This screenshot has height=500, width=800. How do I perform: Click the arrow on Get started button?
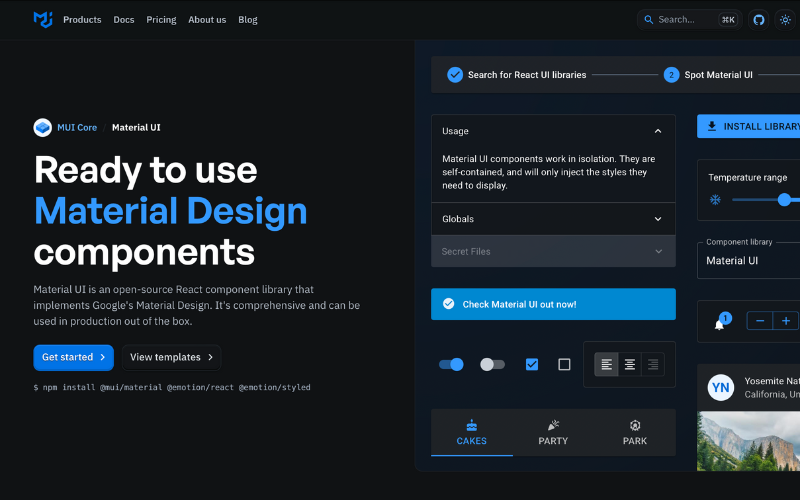[103, 357]
